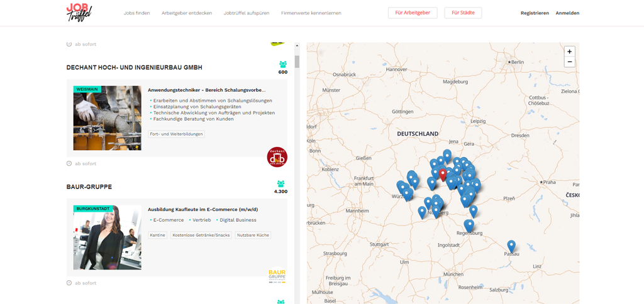Screen dimensions: 644x304
Task: Open the Jobs finden menu
Action: tap(136, 13)
